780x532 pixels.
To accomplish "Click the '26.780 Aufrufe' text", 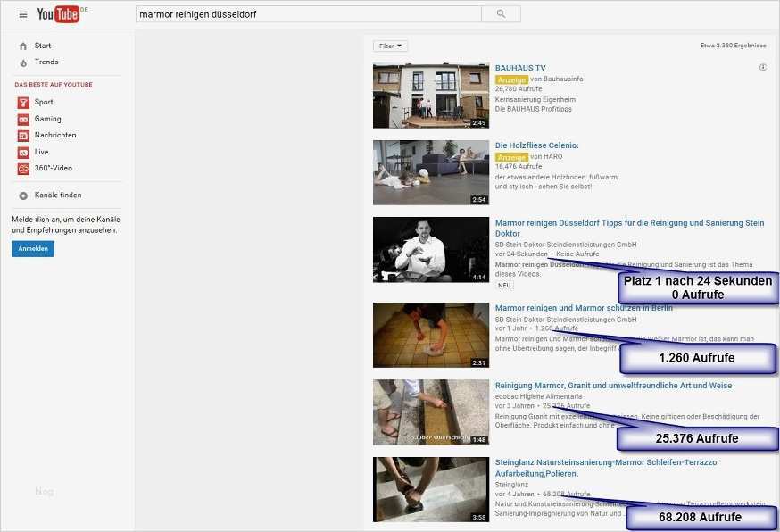I will pos(519,88).
